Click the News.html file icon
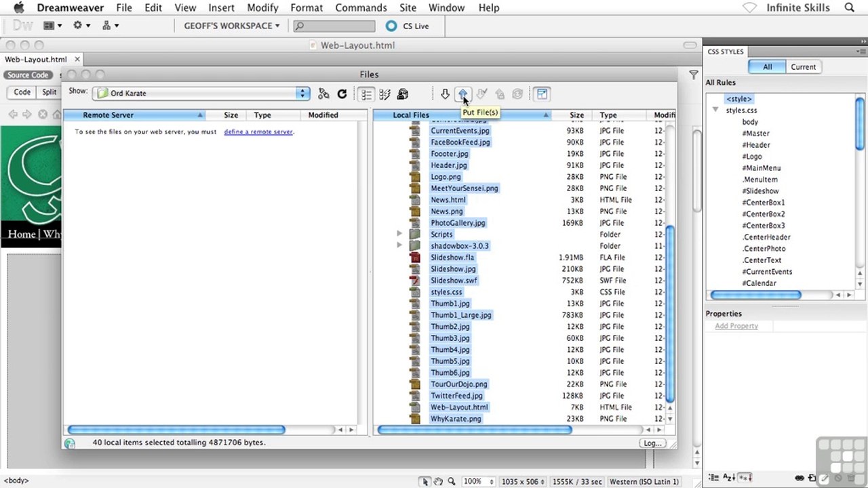Screen dimensions: 868x488 click(x=415, y=200)
